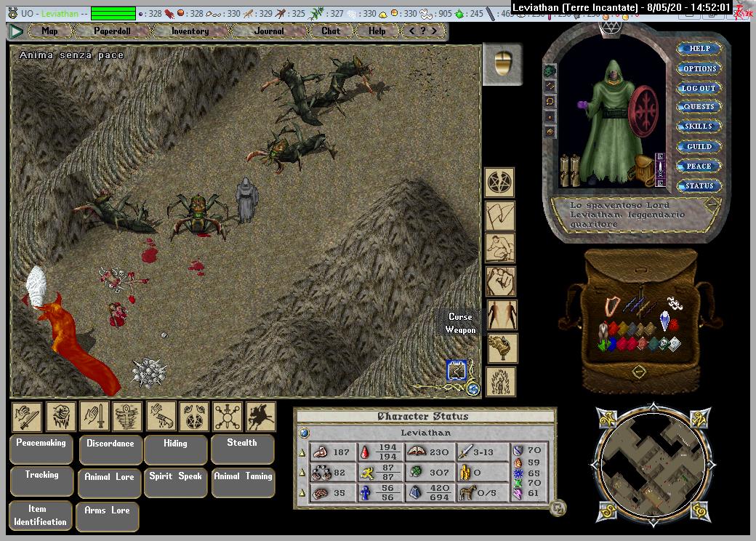Use the Peacemaking skill button
Screen dimensions: 756x541
[41, 449]
